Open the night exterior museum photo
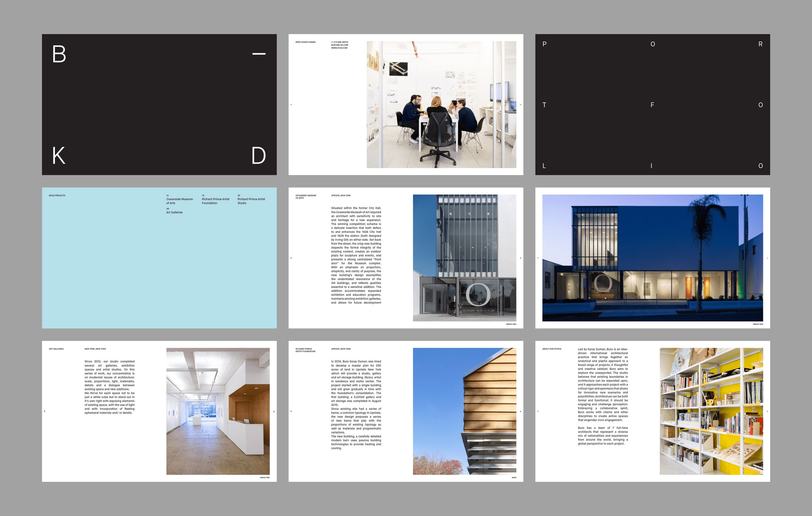This screenshot has height=516, width=812. (x=652, y=258)
